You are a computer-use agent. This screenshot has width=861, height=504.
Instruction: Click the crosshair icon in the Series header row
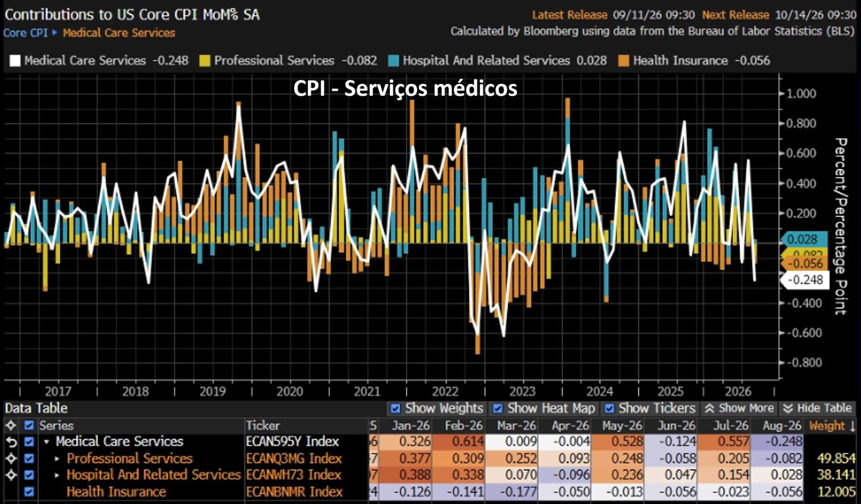[10, 425]
